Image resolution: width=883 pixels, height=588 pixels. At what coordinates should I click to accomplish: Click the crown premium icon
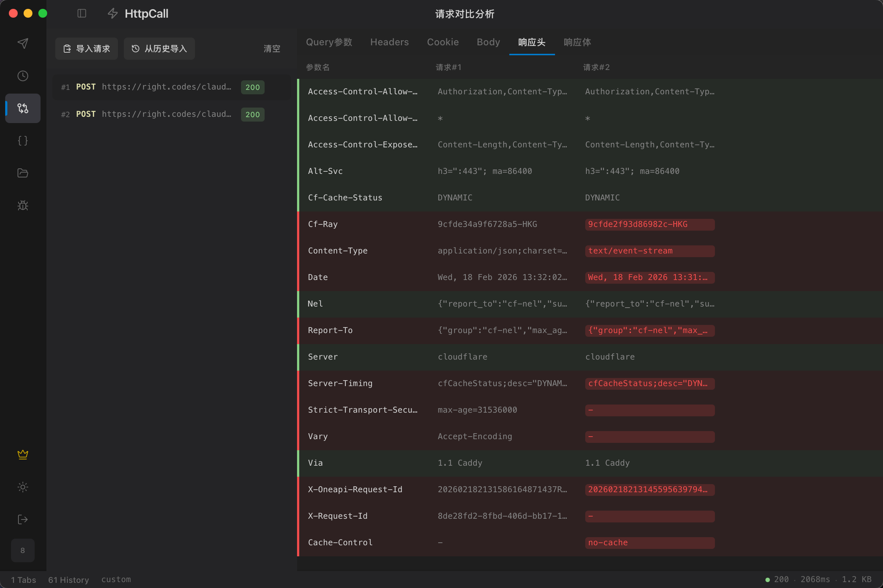(x=22, y=455)
